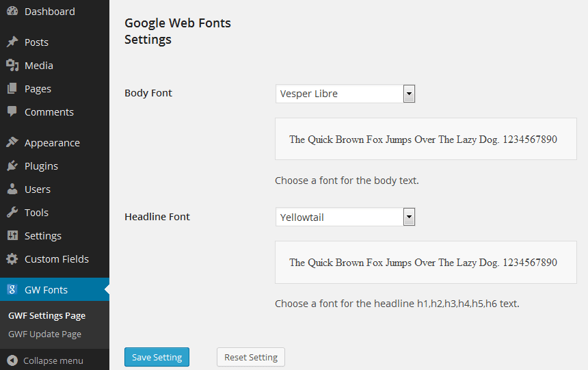Click the Save Setting button
Screen dimensions: 588x370
[157, 357]
